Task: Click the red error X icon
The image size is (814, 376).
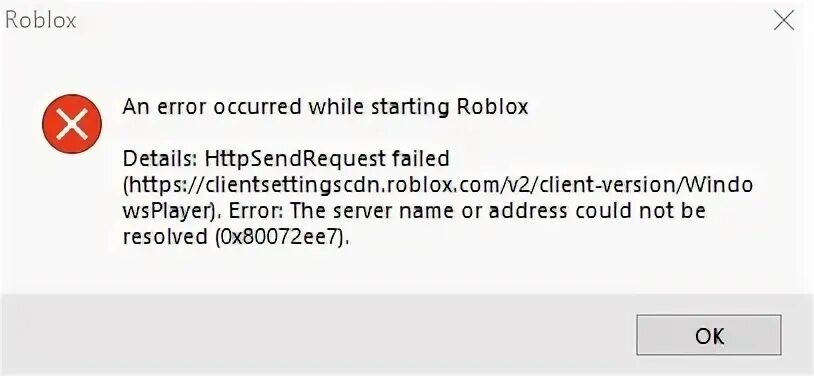Action: 72,124
